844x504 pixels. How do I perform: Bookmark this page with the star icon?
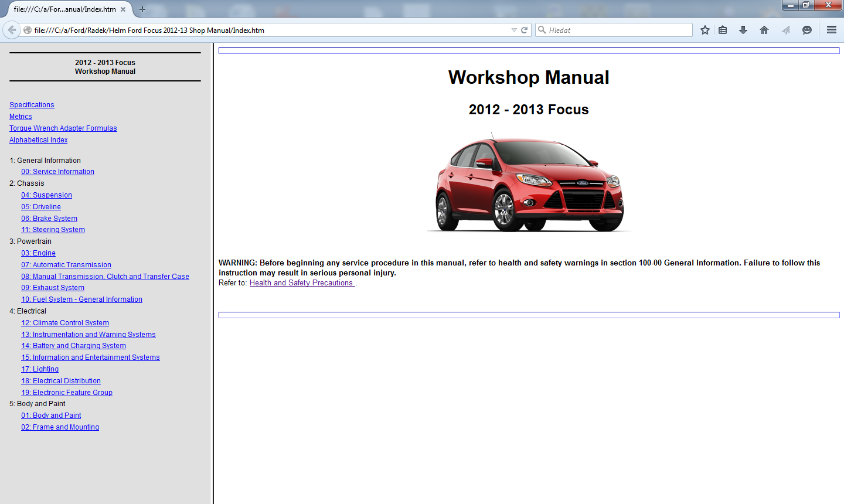(705, 30)
